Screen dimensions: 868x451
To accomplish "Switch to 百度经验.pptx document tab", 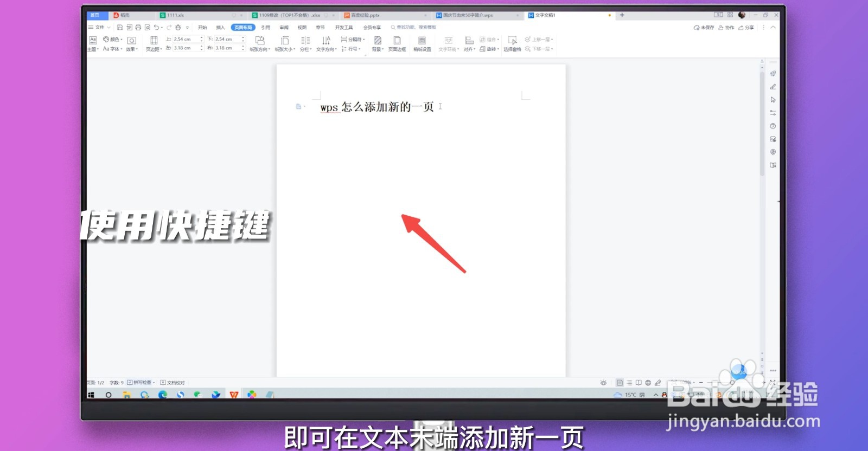I will [x=386, y=15].
